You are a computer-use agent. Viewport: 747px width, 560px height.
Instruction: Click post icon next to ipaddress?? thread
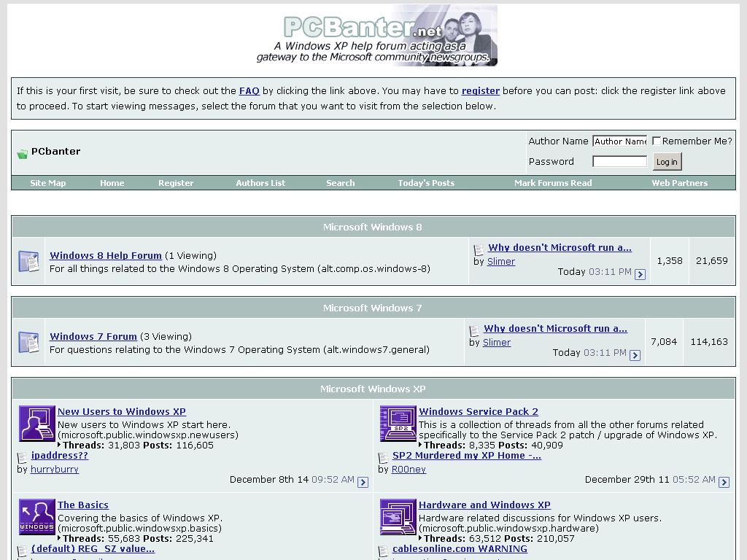coord(22,458)
